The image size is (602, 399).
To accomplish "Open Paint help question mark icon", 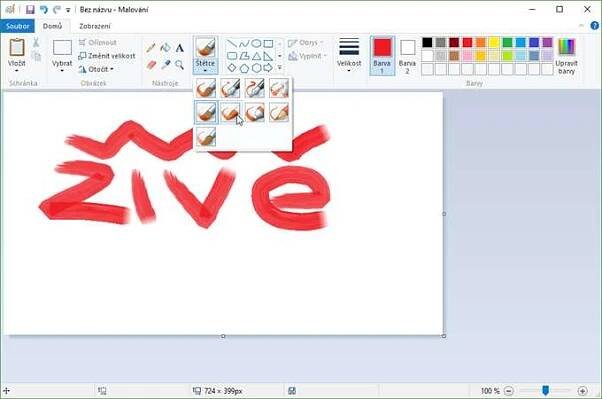I will coord(595,26).
